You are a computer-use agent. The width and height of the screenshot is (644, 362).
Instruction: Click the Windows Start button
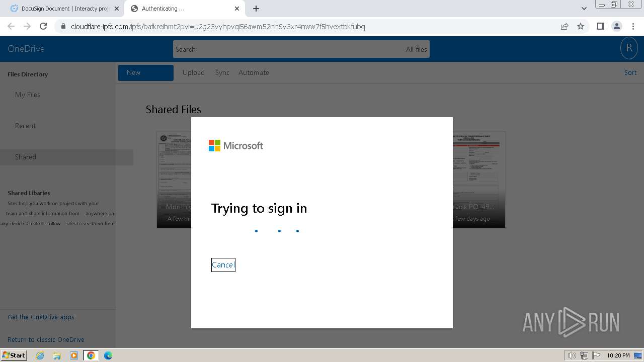[14, 355]
